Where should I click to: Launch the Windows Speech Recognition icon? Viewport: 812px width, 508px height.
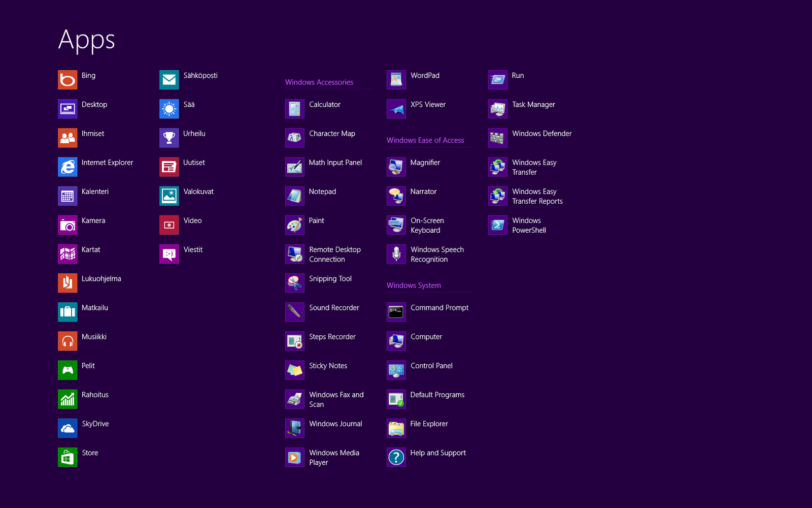396,253
